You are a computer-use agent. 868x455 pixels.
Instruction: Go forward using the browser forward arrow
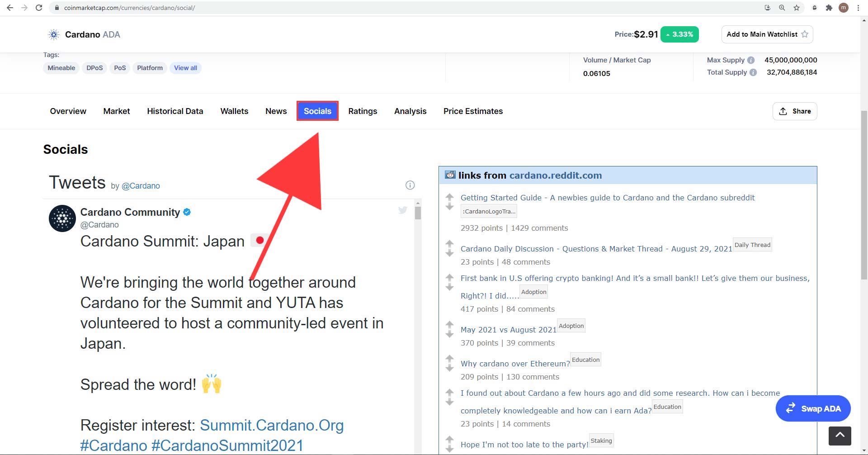[x=24, y=8]
